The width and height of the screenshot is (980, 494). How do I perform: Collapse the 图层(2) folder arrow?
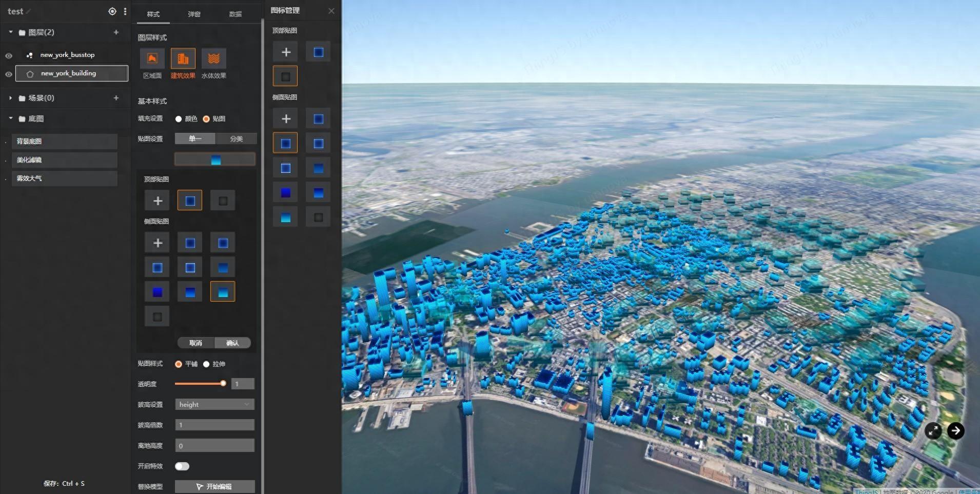click(x=11, y=32)
